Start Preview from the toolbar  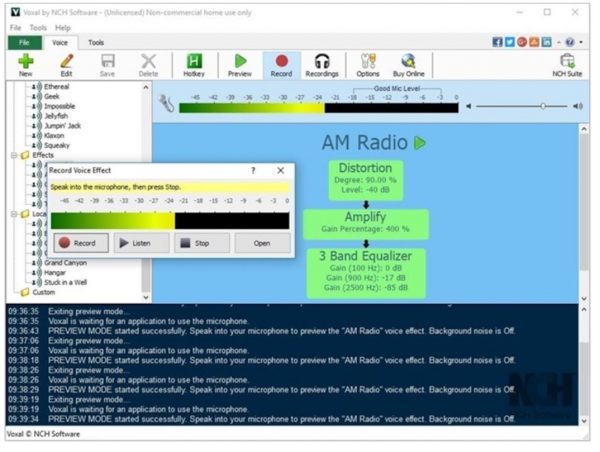point(240,65)
